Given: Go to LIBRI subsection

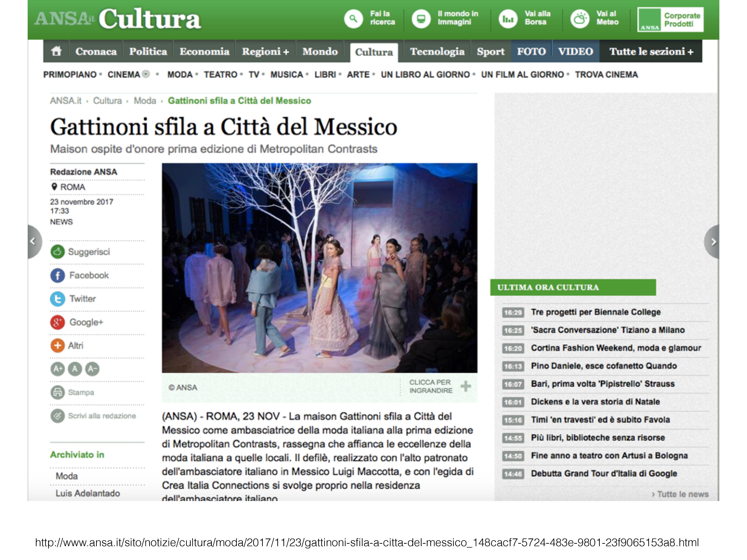Looking at the screenshot, I should click(325, 75).
